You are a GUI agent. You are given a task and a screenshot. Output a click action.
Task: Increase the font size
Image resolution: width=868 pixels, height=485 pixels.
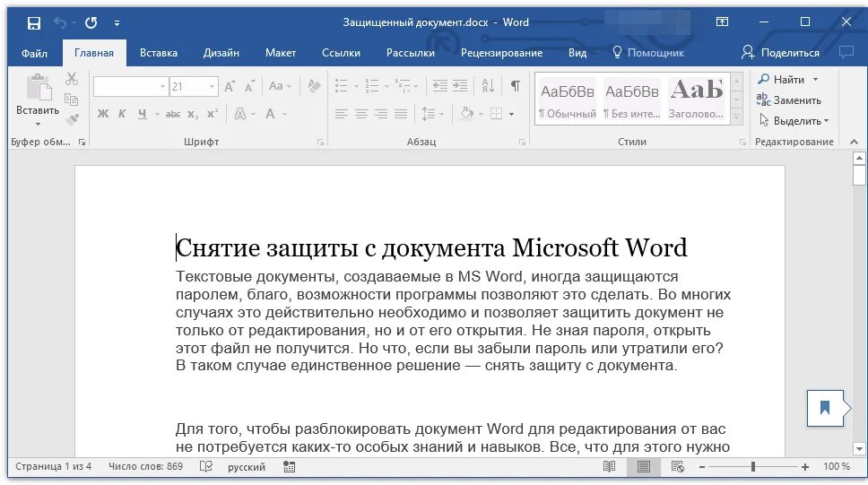click(x=230, y=86)
